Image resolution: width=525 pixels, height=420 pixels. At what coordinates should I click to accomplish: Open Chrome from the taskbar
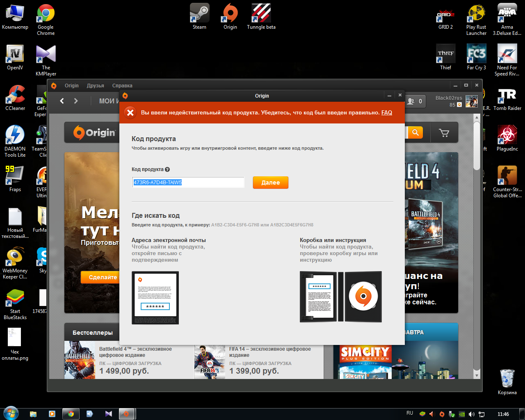[71, 414]
